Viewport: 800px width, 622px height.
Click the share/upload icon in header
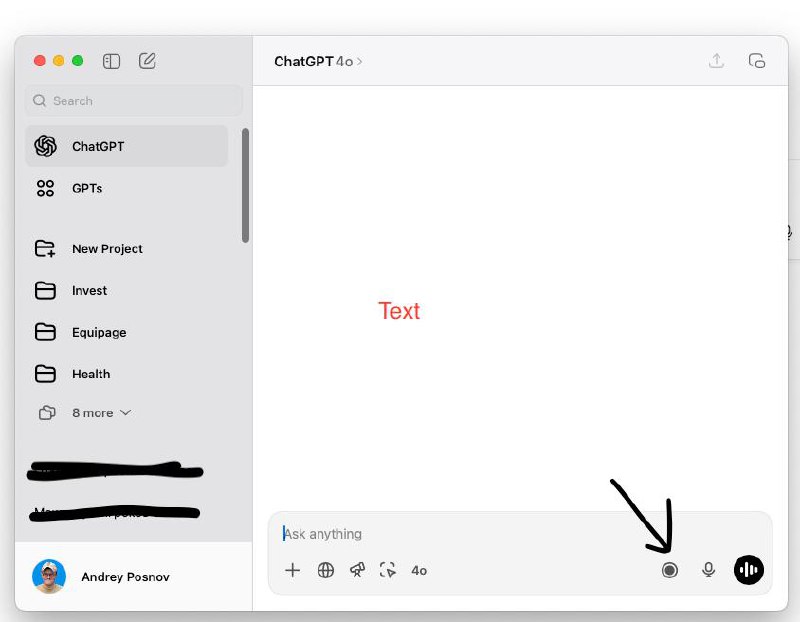pos(716,61)
